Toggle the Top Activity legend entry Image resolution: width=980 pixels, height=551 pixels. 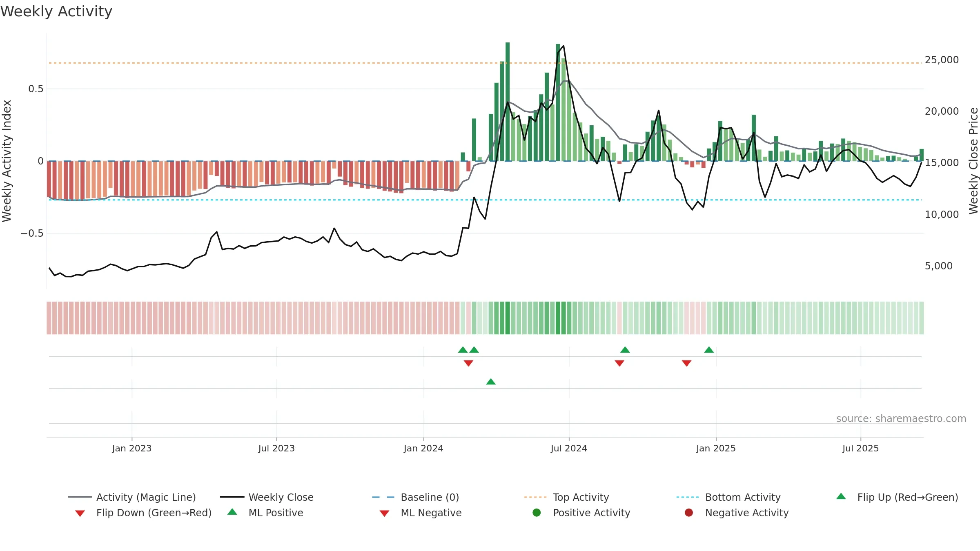pos(566,497)
